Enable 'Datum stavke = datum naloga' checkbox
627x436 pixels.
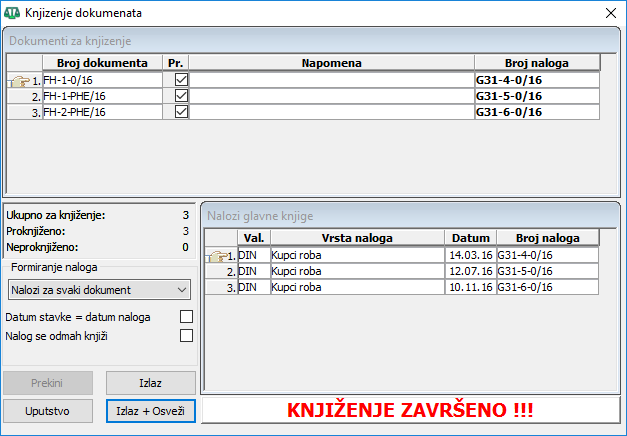pos(185,317)
